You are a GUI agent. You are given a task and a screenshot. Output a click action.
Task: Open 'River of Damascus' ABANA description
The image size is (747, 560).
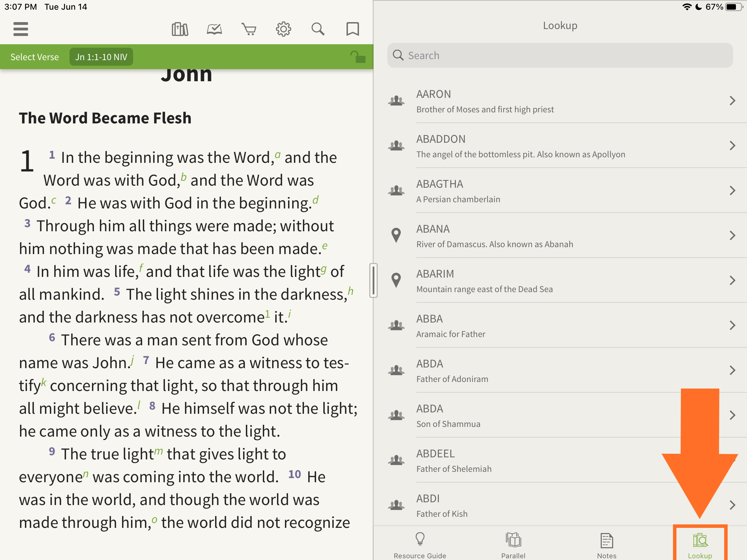495,244
